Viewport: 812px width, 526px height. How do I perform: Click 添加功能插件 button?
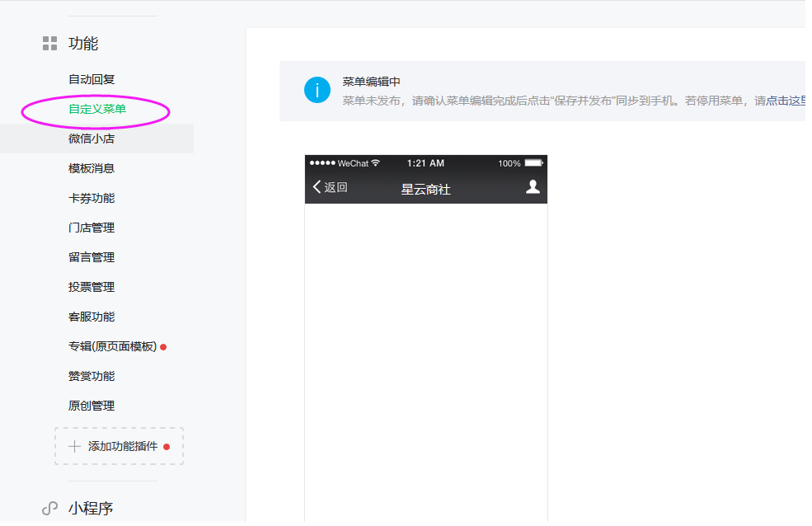119,446
